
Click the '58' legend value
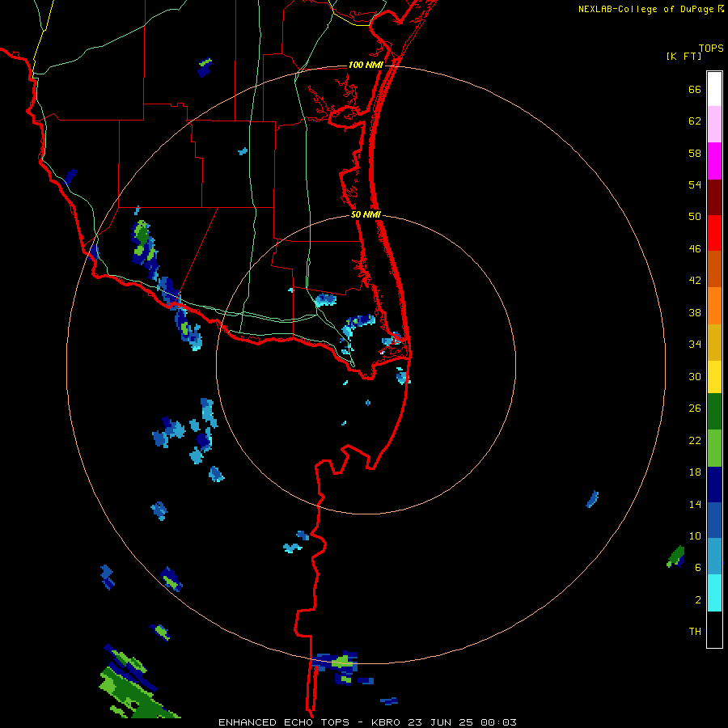click(x=695, y=153)
